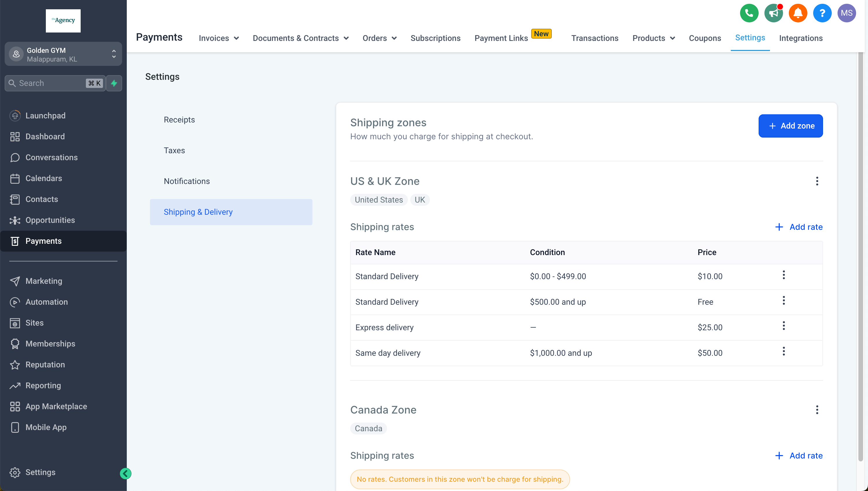Select Taxes in settings menu
This screenshot has height=491, width=868.
point(174,150)
